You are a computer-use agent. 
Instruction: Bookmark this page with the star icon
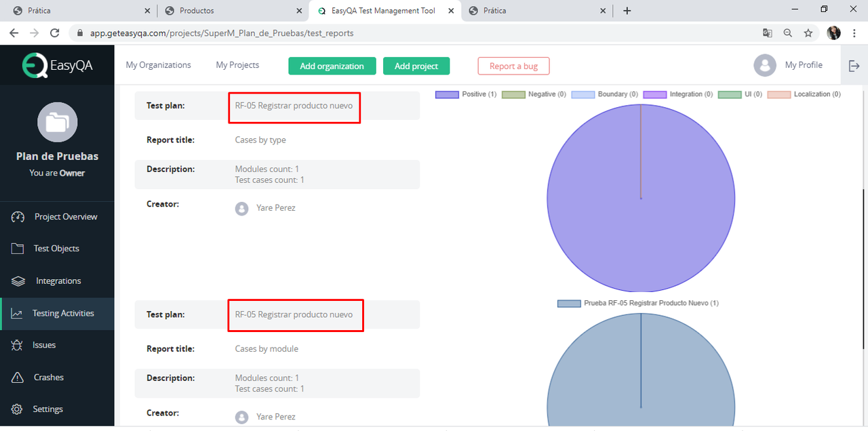(x=808, y=33)
